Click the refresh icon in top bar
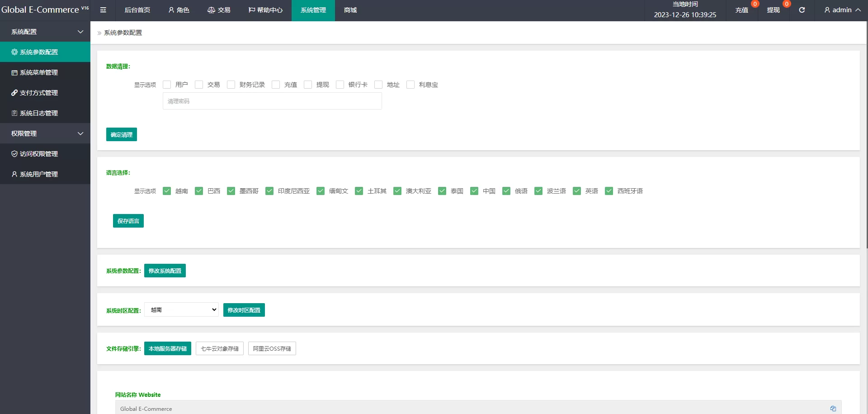The width and height of the screenshot is (868, 414). tap(802, 10)
